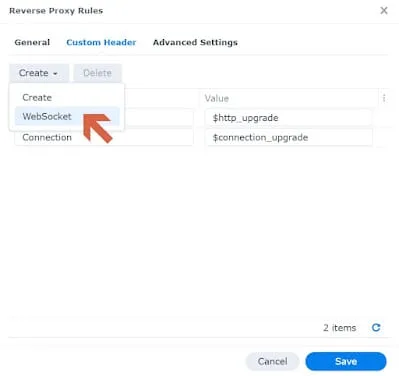Screen dimensions: 399x376
Task: Select the Custom Header tab
Action: pos(101,42)
